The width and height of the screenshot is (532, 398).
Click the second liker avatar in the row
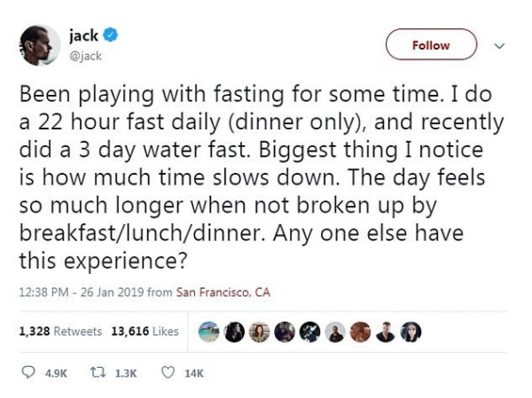pyautogui.click(x=234, y=331)
